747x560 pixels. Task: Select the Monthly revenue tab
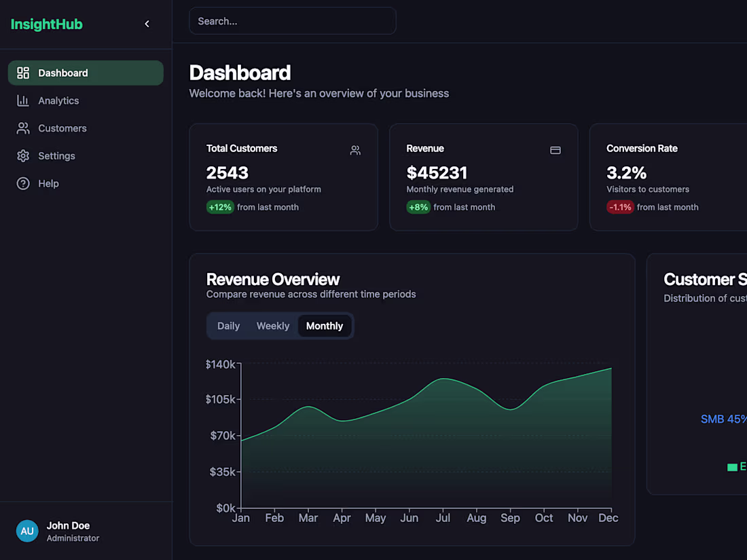(x=325, y=326)
